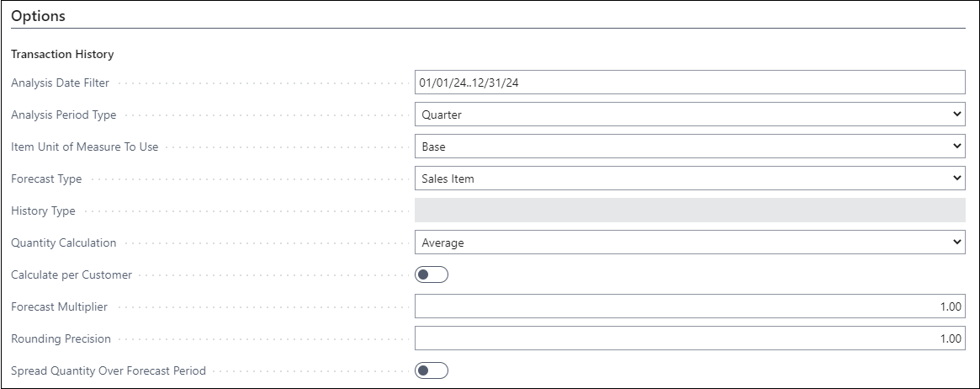Image resolution: width=980 pixels, height=389 pixels.
Task: Open the Forecast Type dropdown showing Sales Item
Action: (689, 179)
